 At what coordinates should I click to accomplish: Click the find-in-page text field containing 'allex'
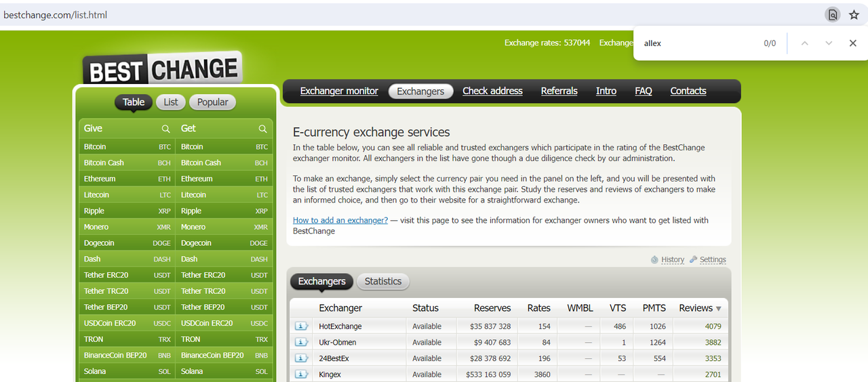[x=698, y=43]
